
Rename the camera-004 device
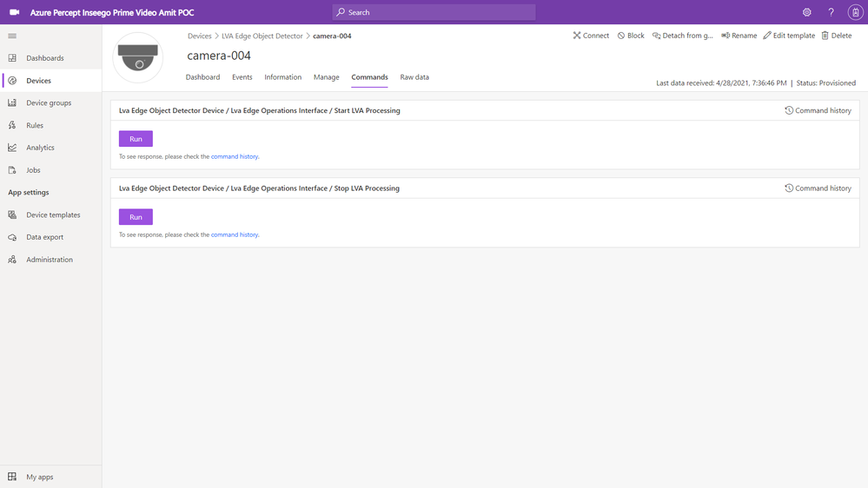click(x=739, y=36)
